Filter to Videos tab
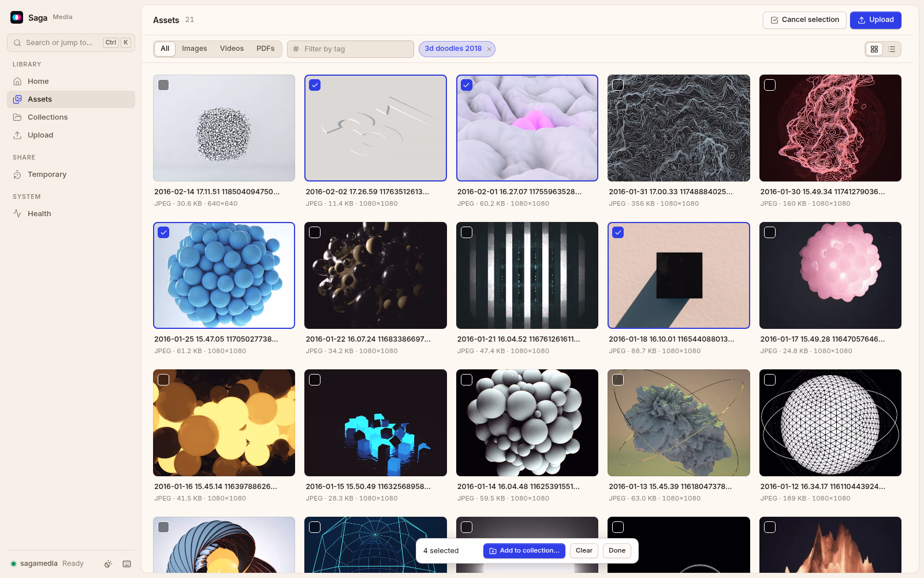 point(232,49)
